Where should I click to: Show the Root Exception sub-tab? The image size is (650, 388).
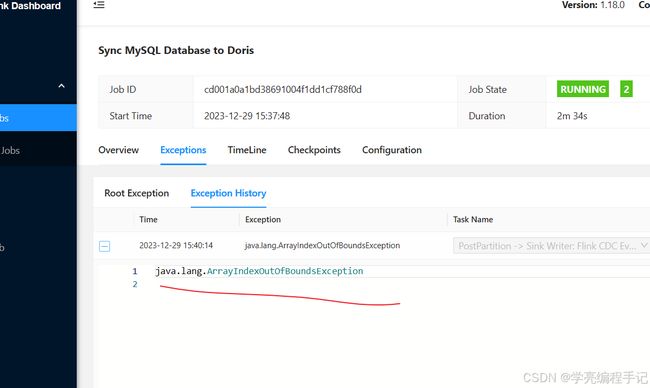click(x=137, y=193)
